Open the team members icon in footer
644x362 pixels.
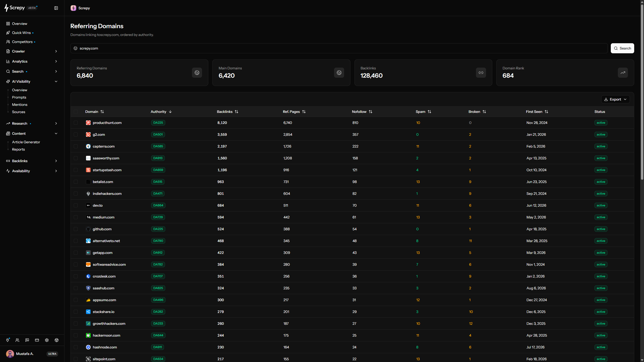(17, 340)
